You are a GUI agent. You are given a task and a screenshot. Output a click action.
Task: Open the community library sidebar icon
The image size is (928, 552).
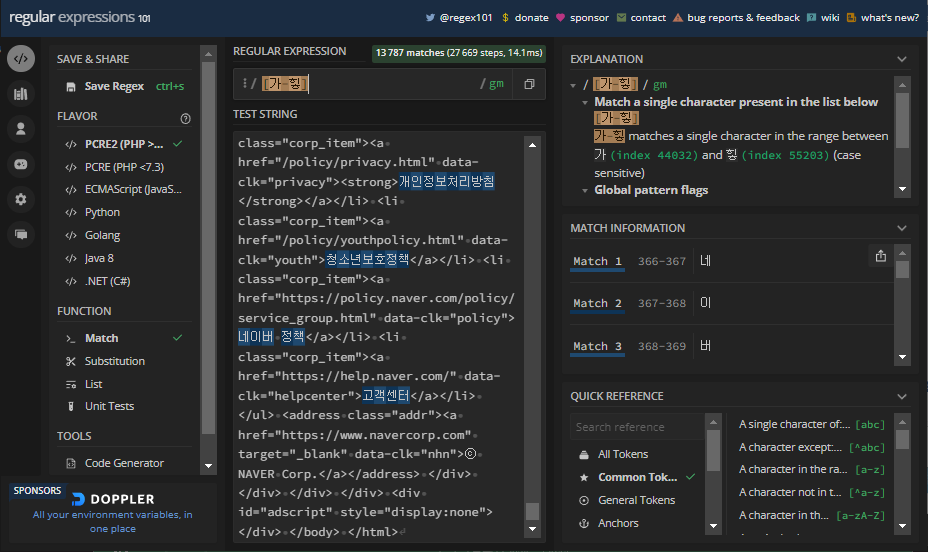21,94
